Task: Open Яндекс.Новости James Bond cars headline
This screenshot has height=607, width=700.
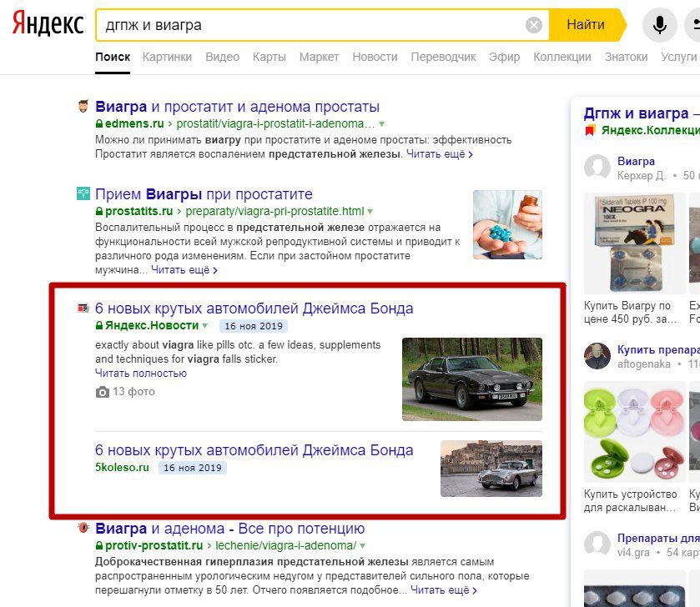Action: click(x=254, y=309)
